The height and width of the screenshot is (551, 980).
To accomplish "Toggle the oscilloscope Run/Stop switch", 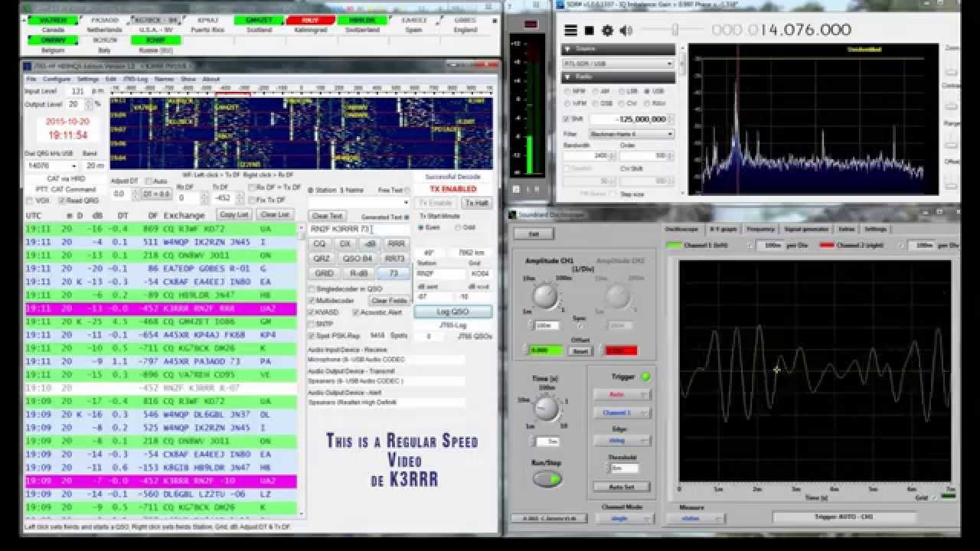I will point(547,479).
